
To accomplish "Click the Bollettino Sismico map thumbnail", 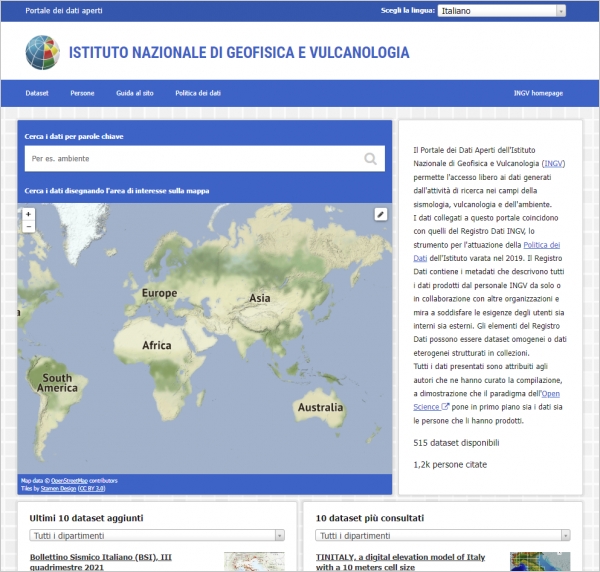I will click(254, 561).
